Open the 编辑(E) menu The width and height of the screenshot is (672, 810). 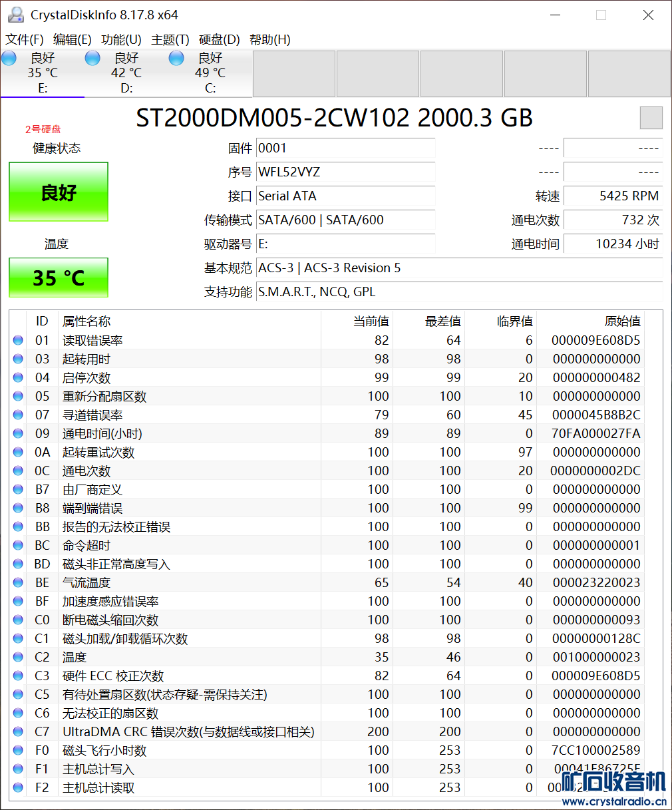[x=72, y=39]
